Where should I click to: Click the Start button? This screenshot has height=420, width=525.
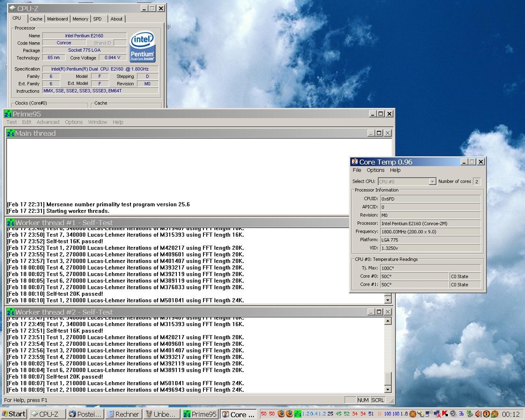[14, 414]
